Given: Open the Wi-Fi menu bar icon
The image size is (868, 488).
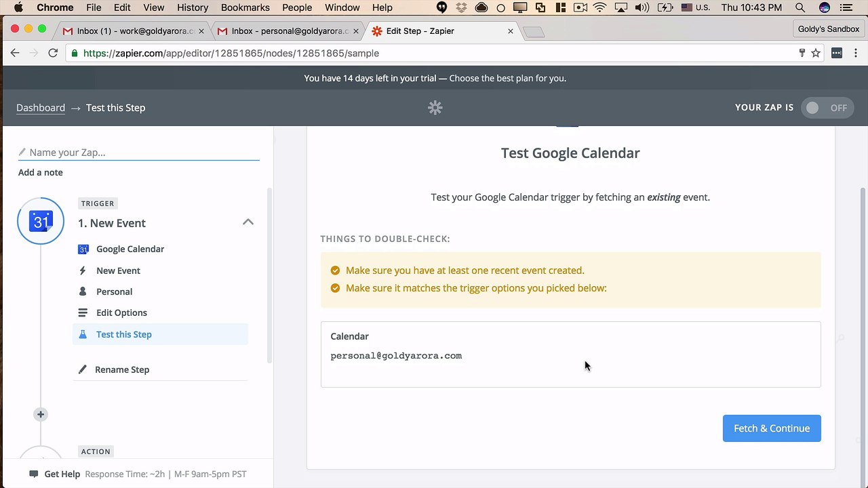Looking at the screenshot, I should coord(599,7).
